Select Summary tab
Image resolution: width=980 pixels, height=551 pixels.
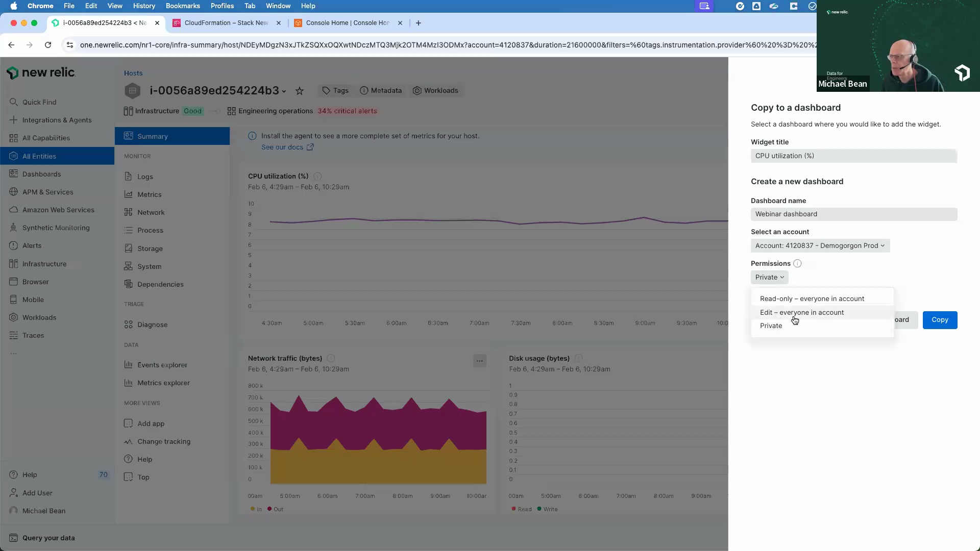(x=172, y=136)
